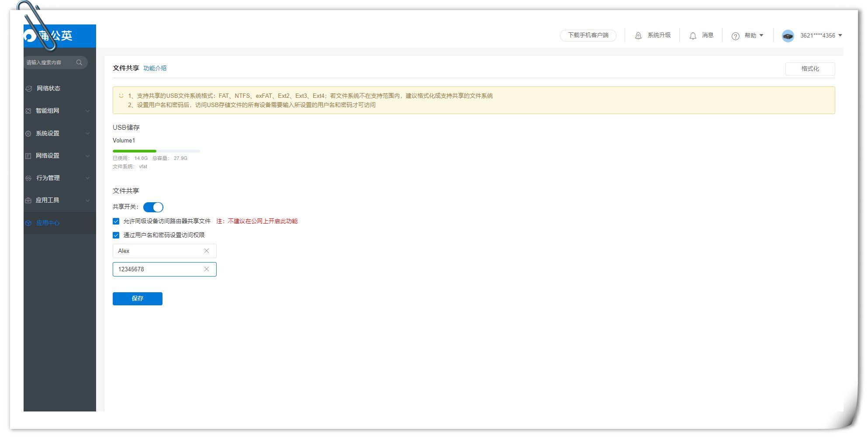Click the 下载手机客户端 button
This screenshot has width=868, height=439.
click(588, 35)
